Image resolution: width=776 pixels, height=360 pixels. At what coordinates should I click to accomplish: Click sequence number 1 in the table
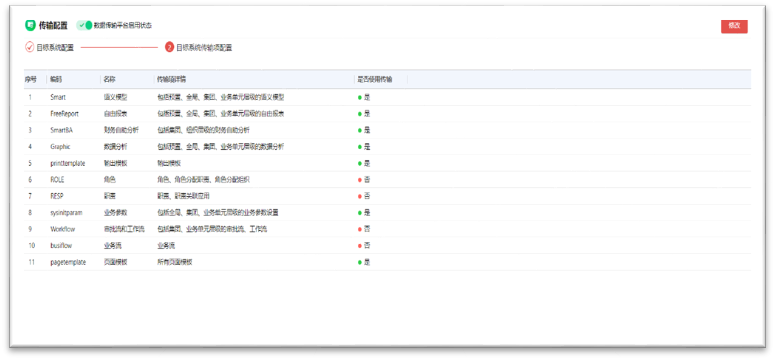click(30, 98)
